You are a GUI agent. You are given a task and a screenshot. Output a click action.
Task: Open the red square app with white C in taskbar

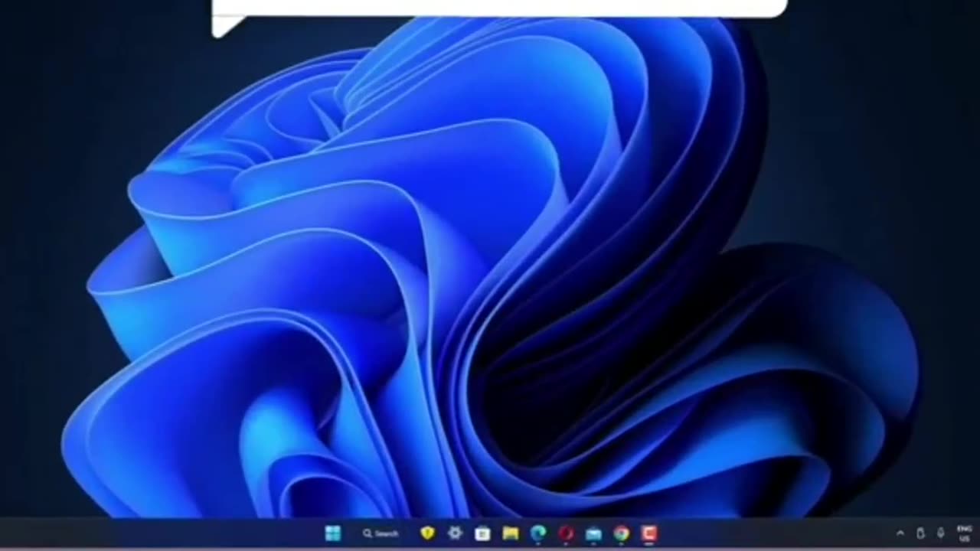pyautogui.click(x=649, y=533)
